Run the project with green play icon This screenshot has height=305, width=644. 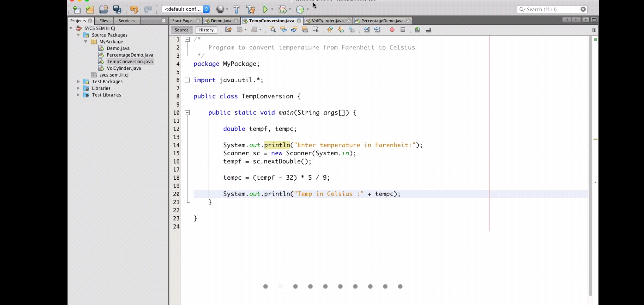coord(265,9)
